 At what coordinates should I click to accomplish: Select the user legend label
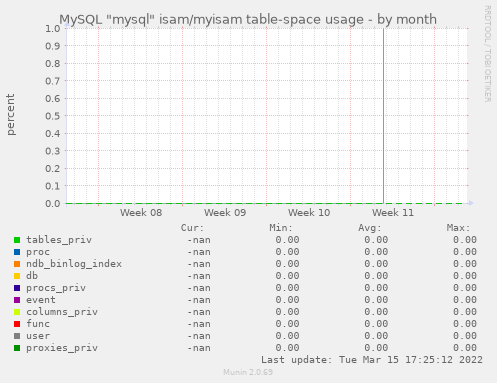pos(38,336)
